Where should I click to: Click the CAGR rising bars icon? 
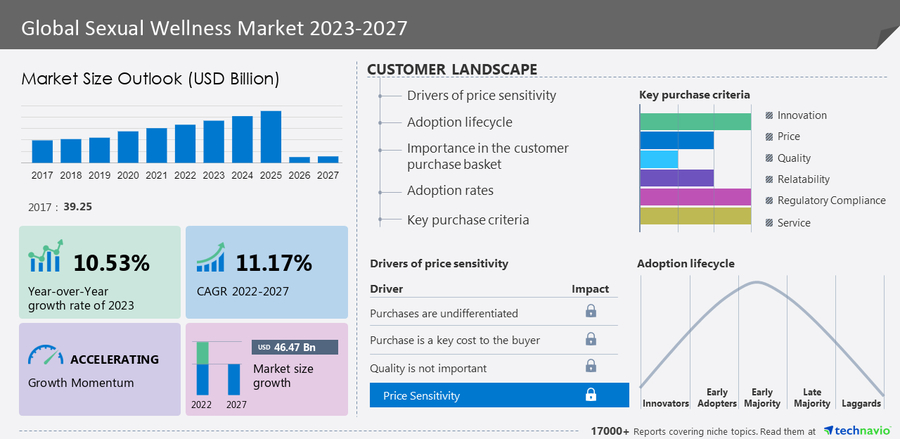(x=211, y=258)
